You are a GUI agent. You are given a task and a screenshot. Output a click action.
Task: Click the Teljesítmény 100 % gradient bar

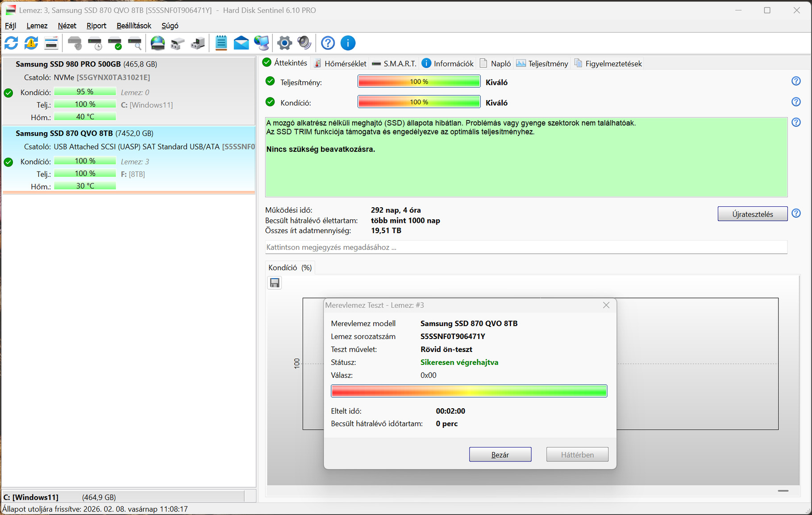[x=419, y=81]
